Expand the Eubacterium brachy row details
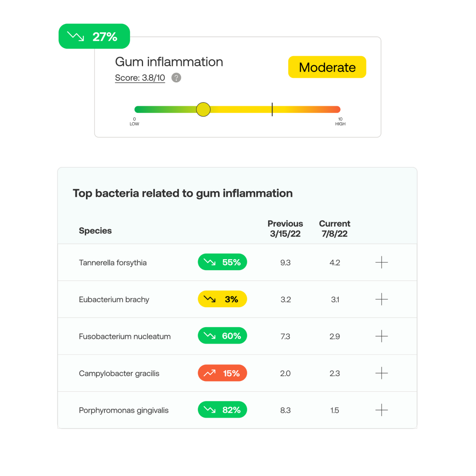The image size is (476, 476). (381, 299)
